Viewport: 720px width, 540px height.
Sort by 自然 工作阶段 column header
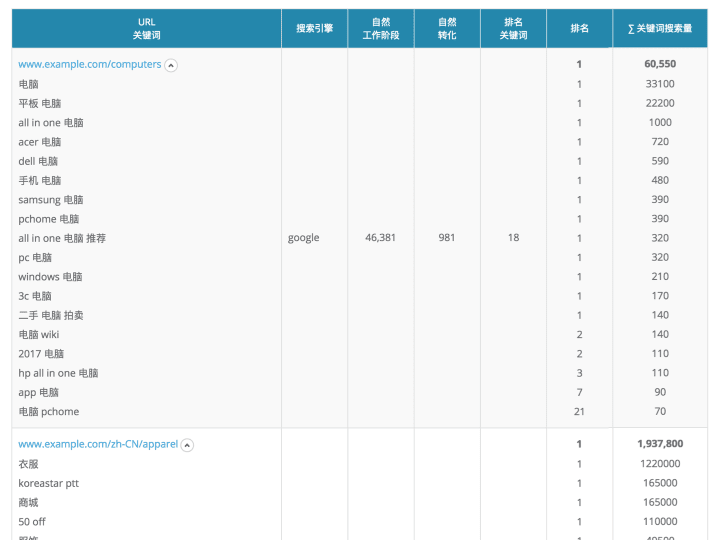381,28
